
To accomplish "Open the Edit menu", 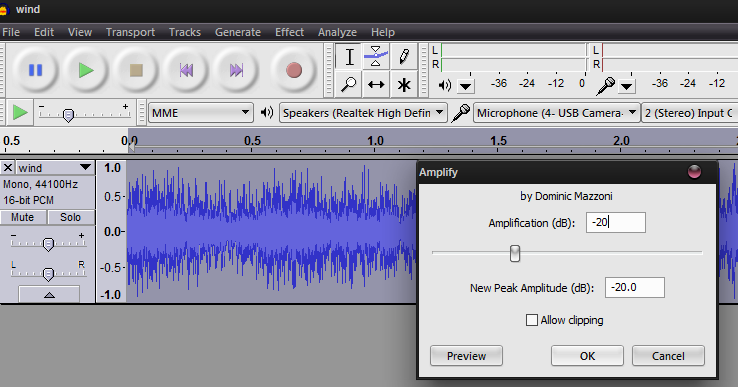I will click(x=44, y=32).
